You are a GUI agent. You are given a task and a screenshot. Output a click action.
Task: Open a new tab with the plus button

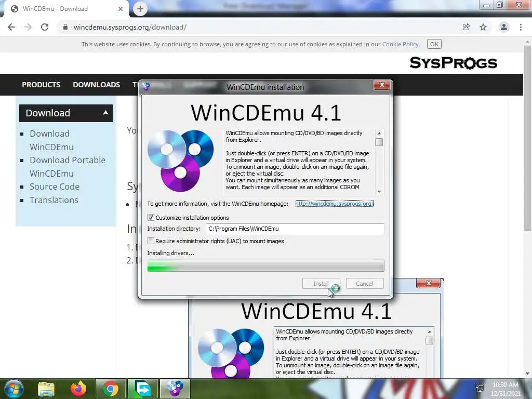[x=140, y=9]
